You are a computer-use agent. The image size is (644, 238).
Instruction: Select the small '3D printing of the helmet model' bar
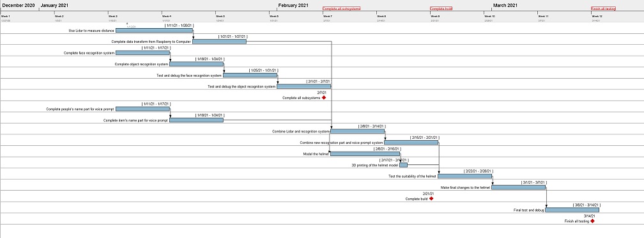click(x=404, y=165)
